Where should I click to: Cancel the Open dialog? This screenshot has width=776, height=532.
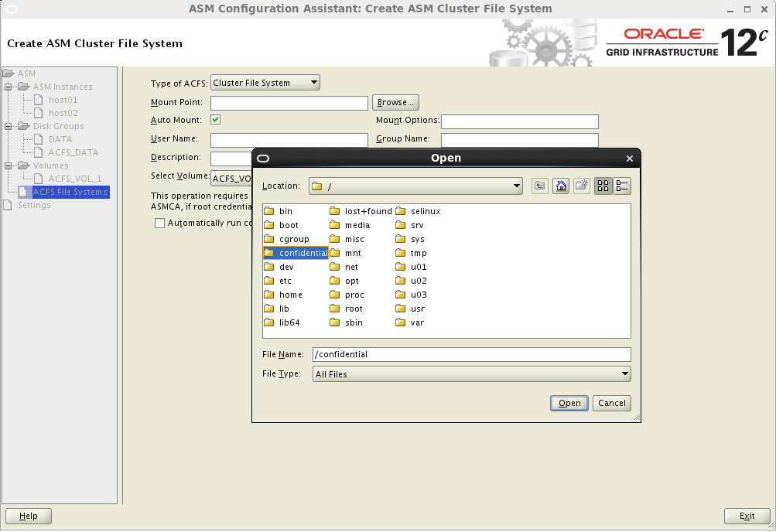(x=612, y=403)
